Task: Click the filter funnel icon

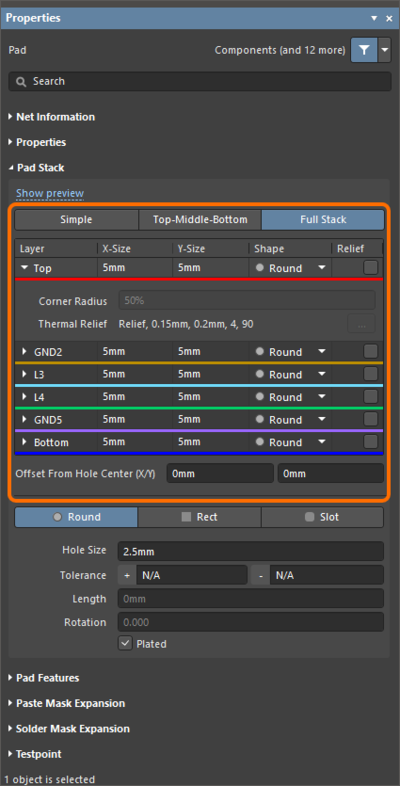Action: click(364, 50)
